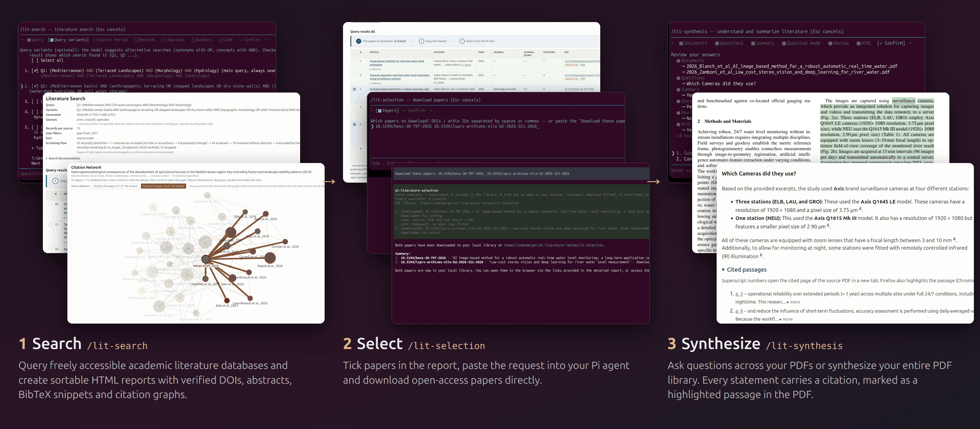The height and width of the screenshot is (429, 980).
Task: Click step 1 circle, Tick papers to download
Action: coord(358,41)
